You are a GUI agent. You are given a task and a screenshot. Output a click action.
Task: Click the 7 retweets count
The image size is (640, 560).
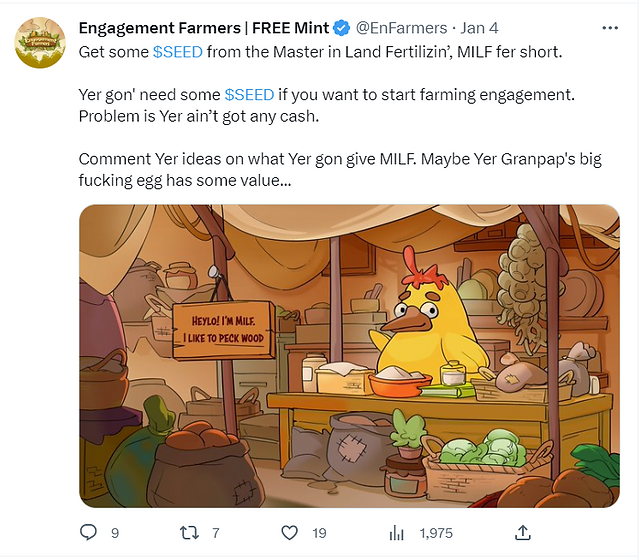tap(216, 533)
